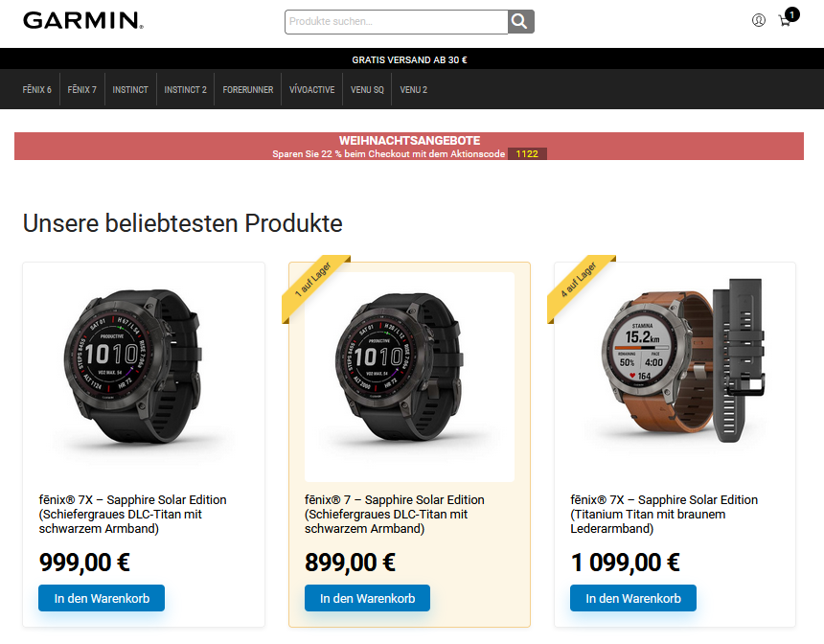This screenshot has height=644, width=824.
Task: Add fēnix 7X black 999,00 € to cart
Action: tap(102, 598)
